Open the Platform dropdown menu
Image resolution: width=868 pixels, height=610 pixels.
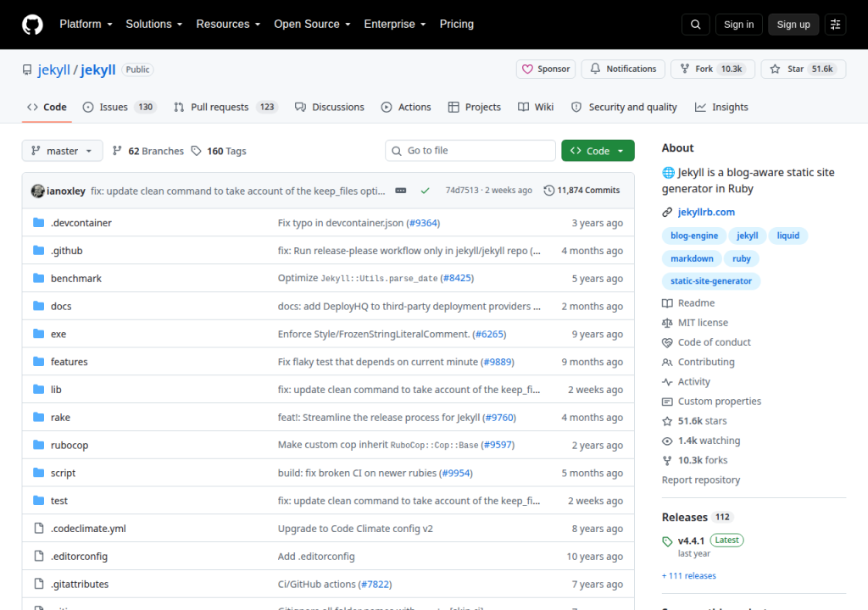click(x=86, y=25)
